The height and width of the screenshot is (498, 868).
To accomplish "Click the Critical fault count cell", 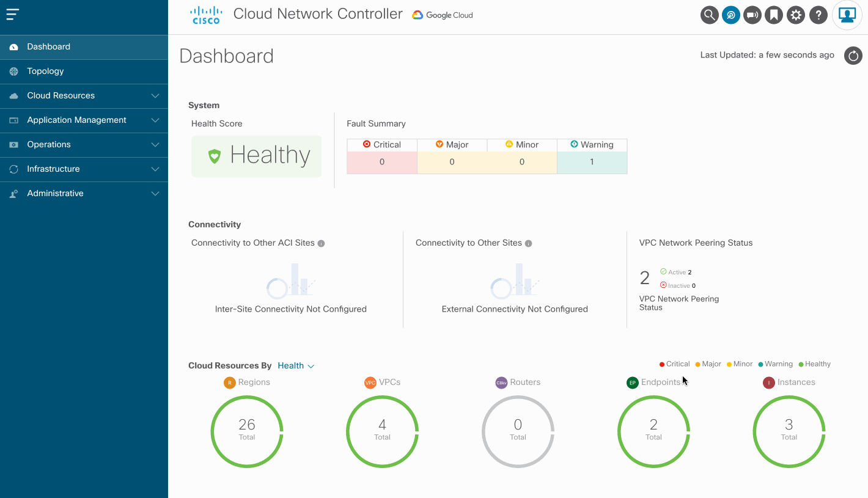I will click(x=382, y=163).
